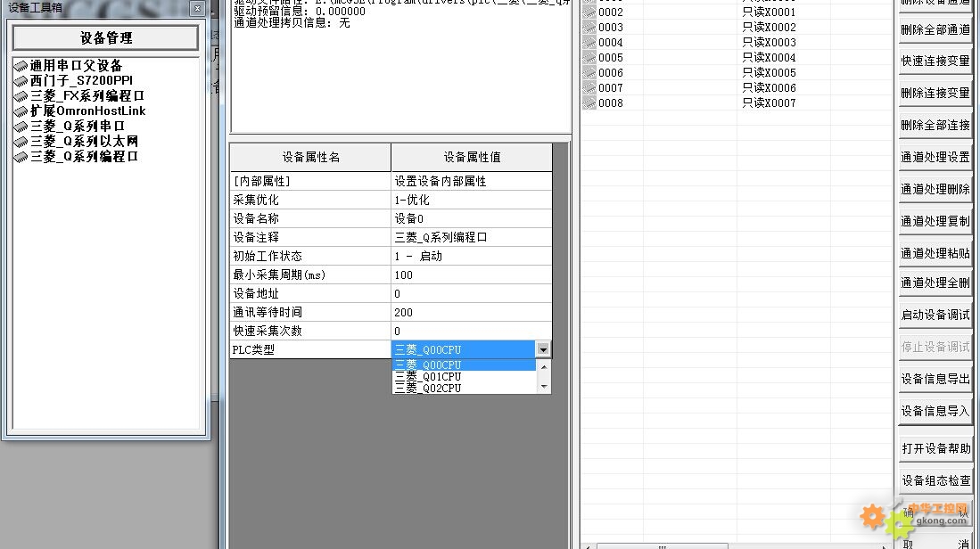Viewport: 980px width, 549px height.
Task: Select the 三菱_Q系列编程口 tree item
Action: pyautogui.click(x=85, y=157)
